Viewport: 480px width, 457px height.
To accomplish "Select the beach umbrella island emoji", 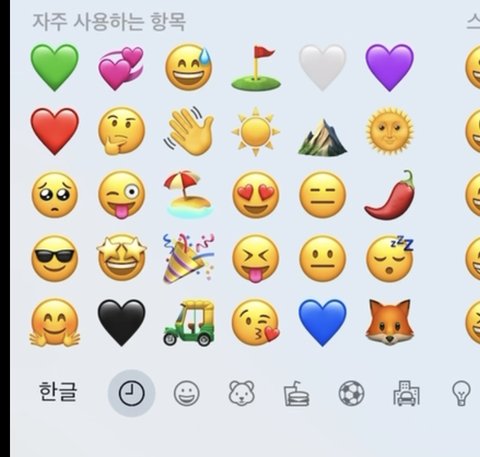I will pos(189,194).
